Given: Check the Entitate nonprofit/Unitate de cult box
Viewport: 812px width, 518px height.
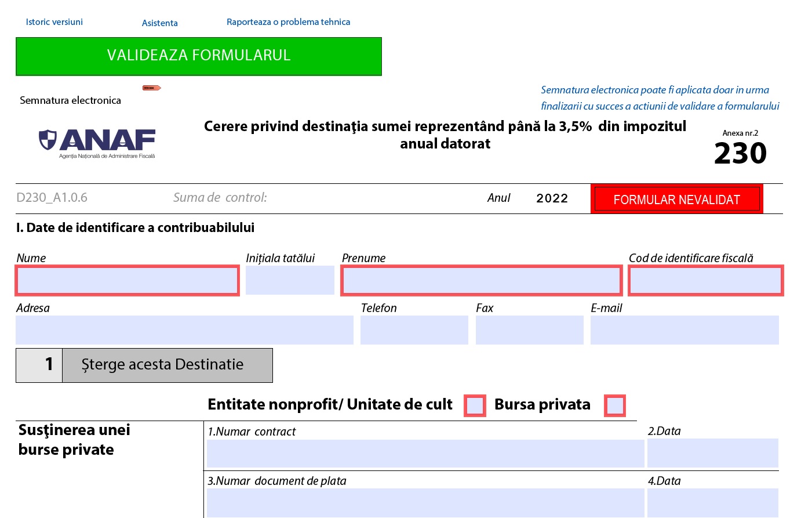Looking at the screenshot, I should coord(475,405).
